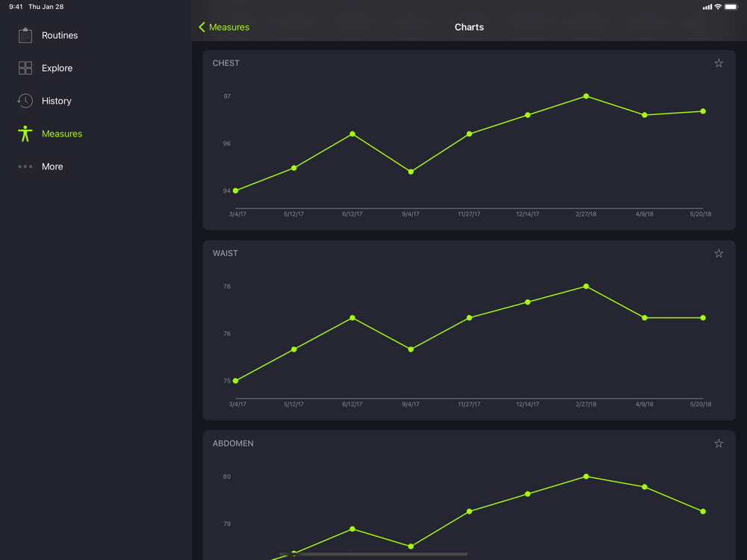Image resolution: width=747 pixels, height=560 pixels.
Task: Favorite the CHEST chart with star
Action: point(719,63)
